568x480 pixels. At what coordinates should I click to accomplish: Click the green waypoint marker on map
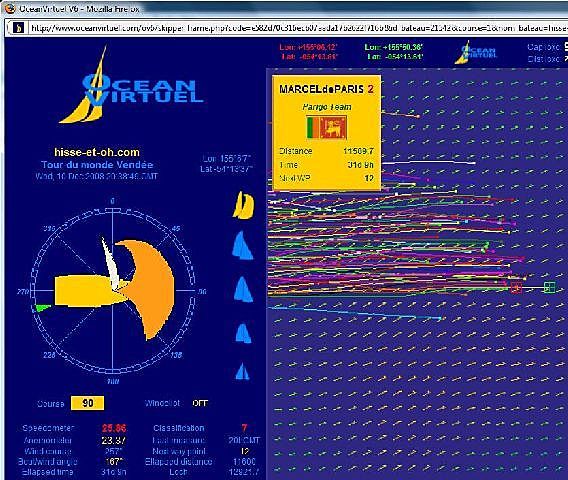550,288
